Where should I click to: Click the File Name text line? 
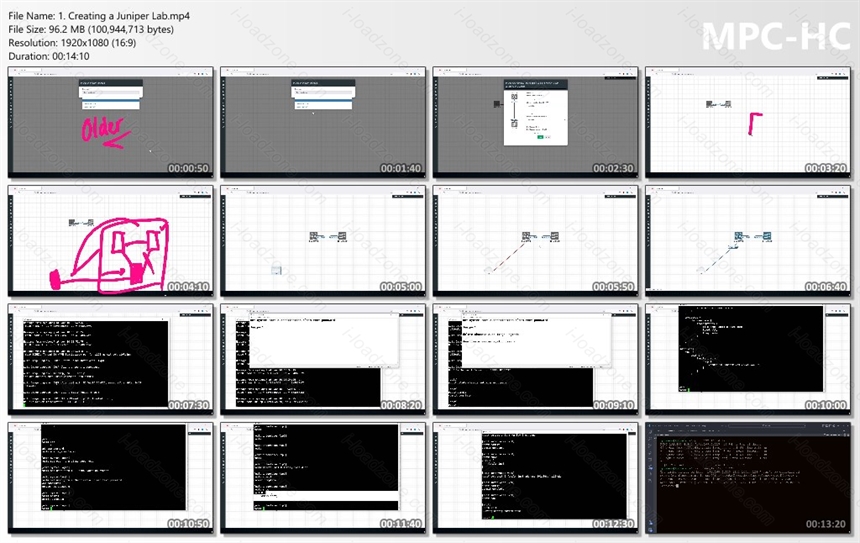tap(99, 16)
